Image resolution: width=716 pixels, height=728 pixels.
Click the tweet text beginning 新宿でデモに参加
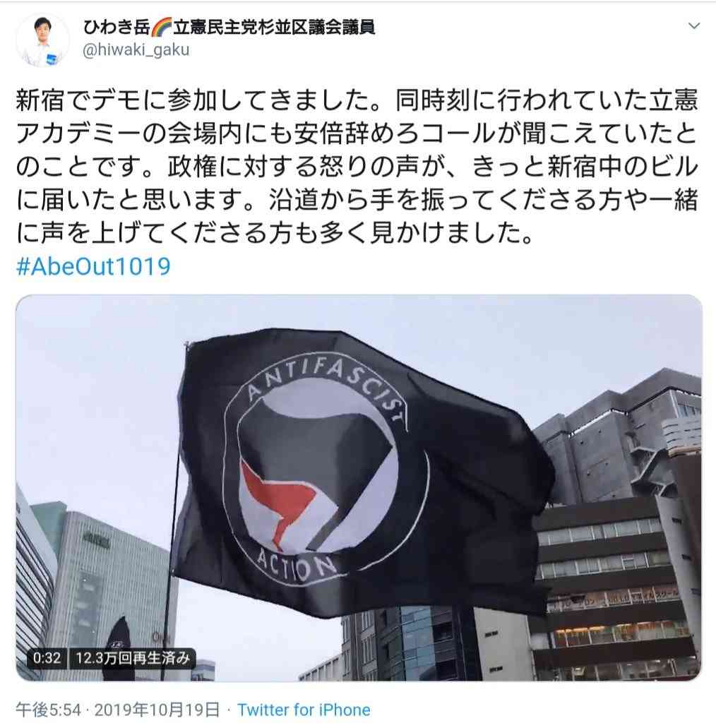pos(357,167)
